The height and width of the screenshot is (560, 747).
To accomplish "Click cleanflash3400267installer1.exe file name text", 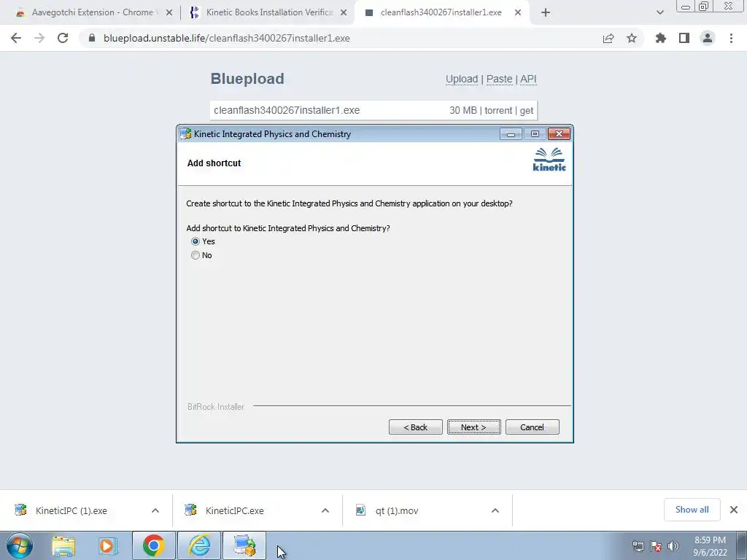I will click(287, 111).
